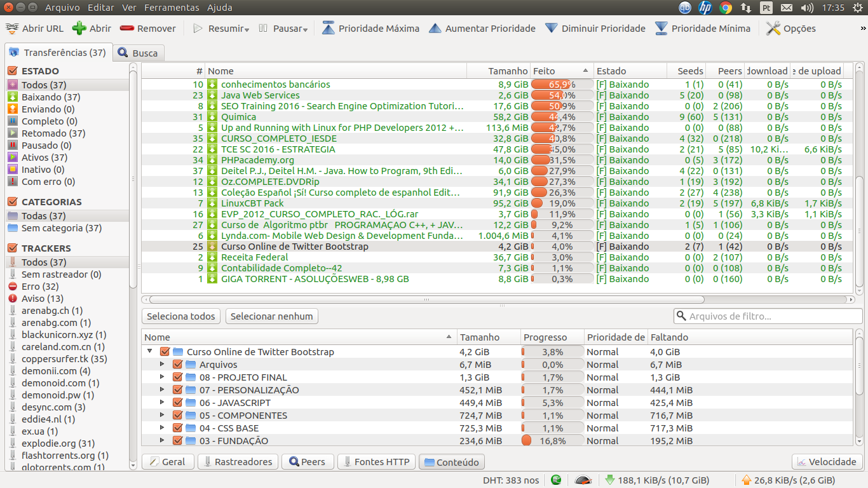Click the Abrir URL link icon
868x488 pixels.
11,29
